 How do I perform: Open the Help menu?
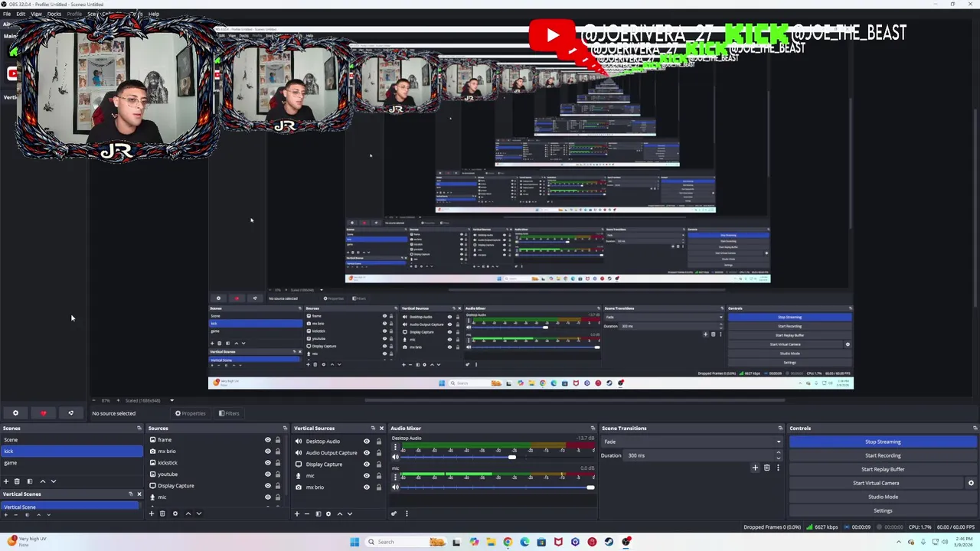click(x=154, y=14)
